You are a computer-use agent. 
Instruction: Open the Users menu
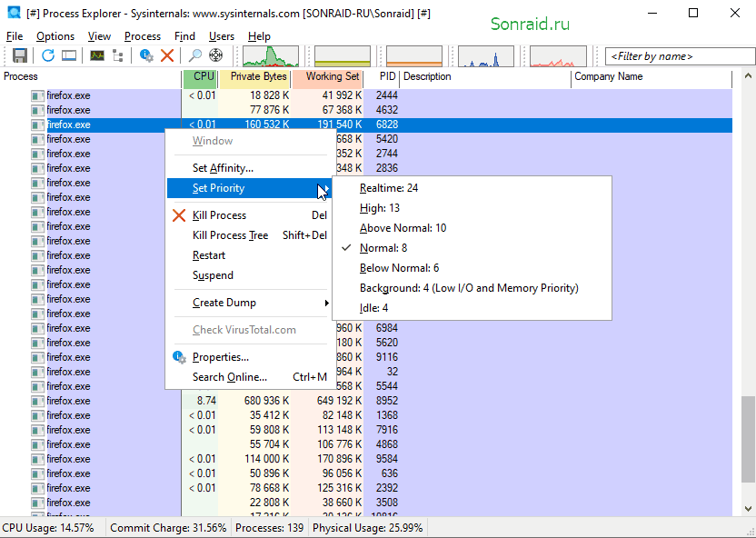click(x=222, y=36)
